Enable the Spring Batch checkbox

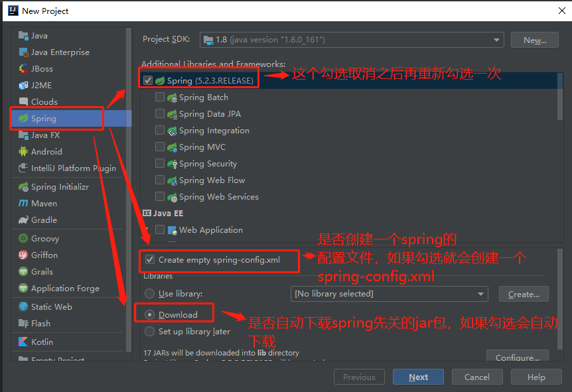160,97
